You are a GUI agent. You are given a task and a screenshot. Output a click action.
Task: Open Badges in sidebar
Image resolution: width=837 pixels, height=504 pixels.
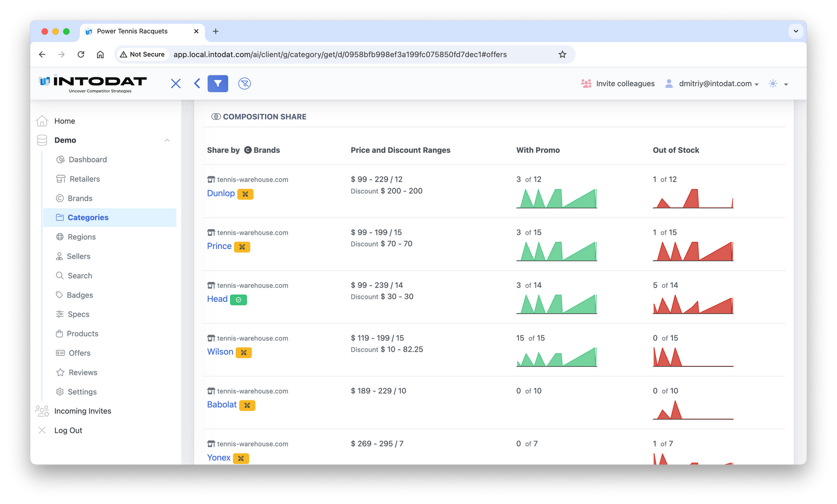[x=80, y=295]
